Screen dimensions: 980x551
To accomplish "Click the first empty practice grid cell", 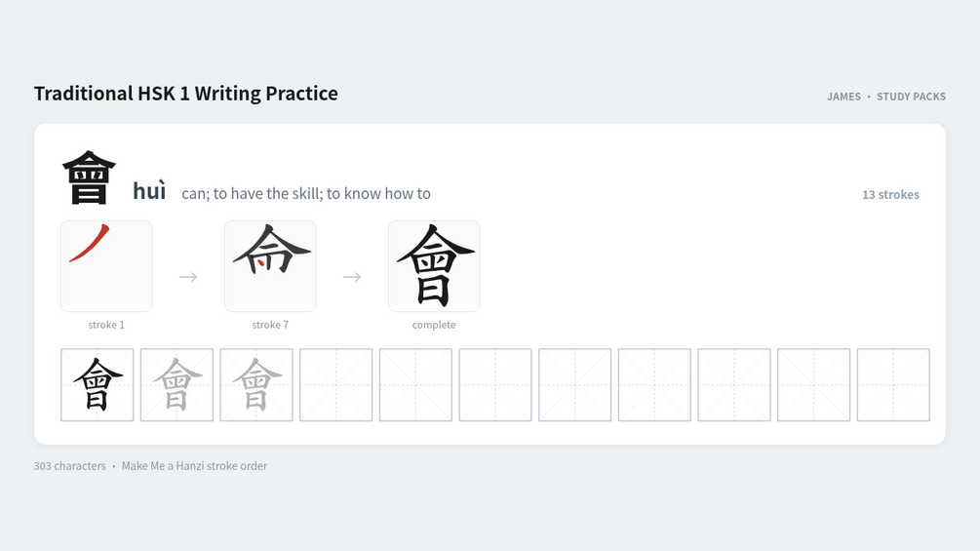I will click(335, 385).
